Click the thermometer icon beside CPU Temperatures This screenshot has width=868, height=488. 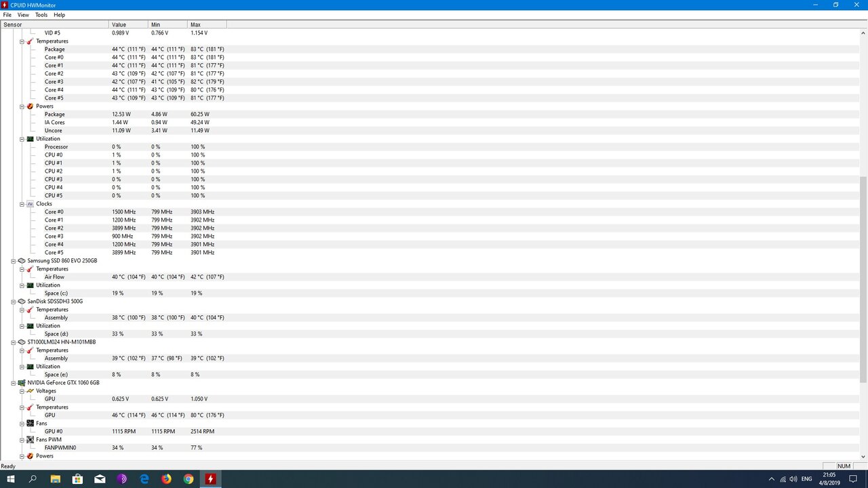point(30,41)
